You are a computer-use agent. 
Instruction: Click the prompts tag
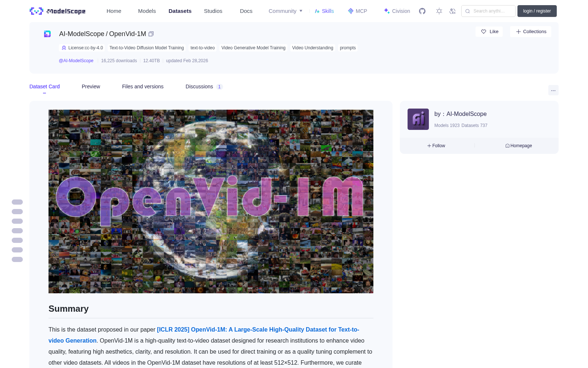point(348,48)
